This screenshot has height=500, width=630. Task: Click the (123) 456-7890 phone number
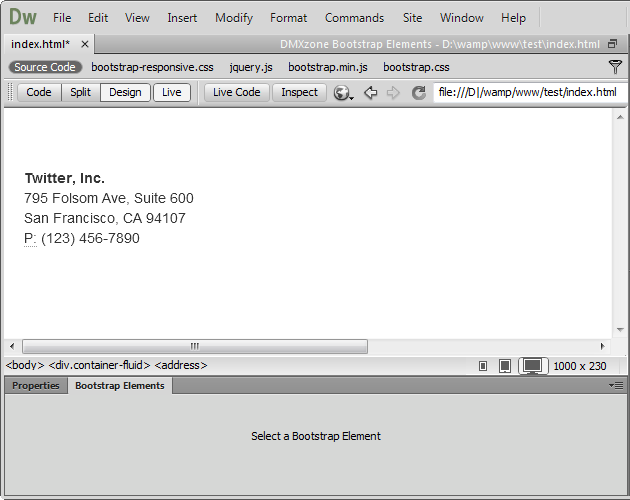coord(90,238)
